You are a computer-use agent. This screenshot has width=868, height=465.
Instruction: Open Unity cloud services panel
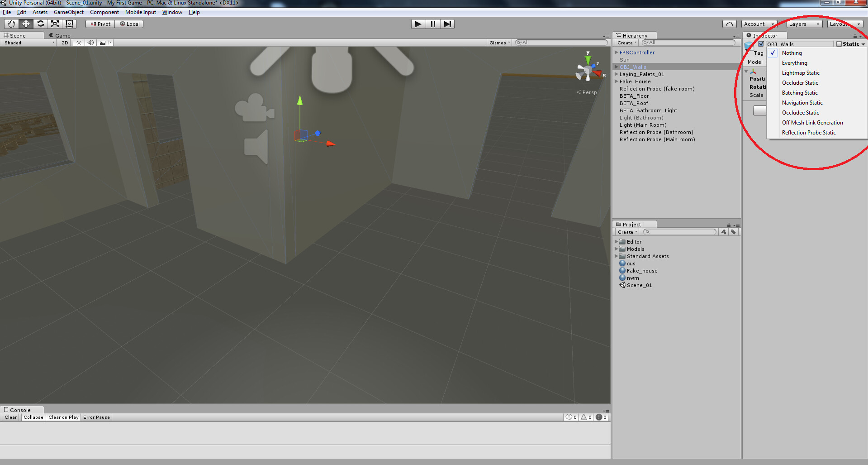(729, 24)
